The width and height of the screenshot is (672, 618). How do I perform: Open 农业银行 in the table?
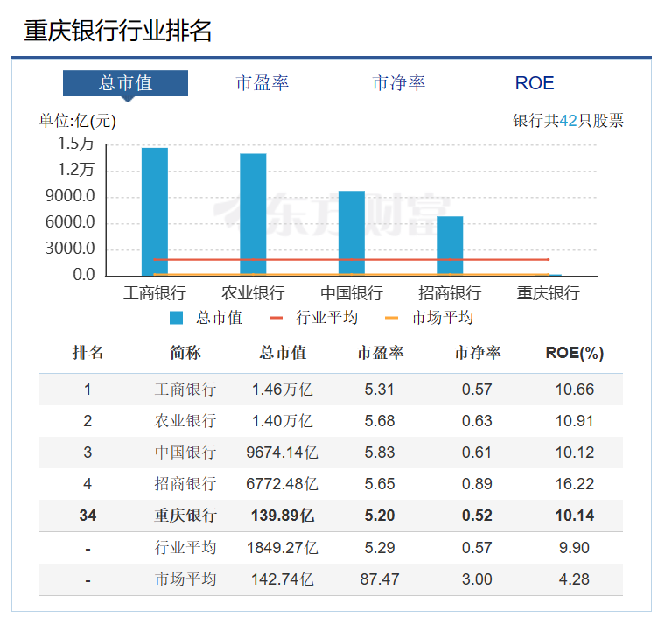(x=185, y=421)
